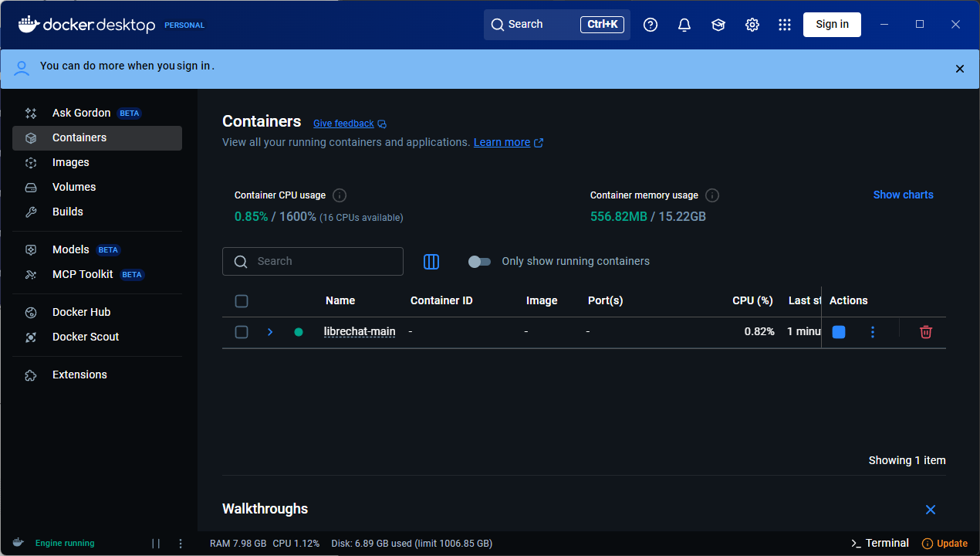Click the Models sidebar icon
This screenshot has height=556, width=980.
[31, 250]
